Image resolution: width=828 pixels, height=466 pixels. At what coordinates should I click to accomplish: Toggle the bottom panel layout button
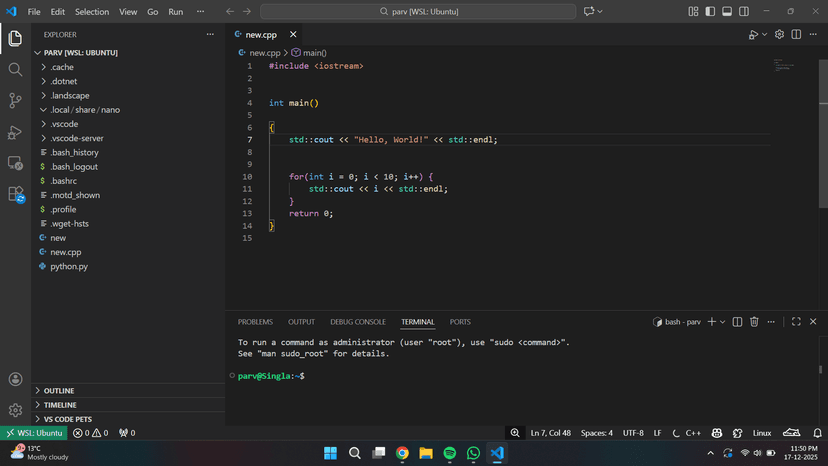click(x=725, y=11)
